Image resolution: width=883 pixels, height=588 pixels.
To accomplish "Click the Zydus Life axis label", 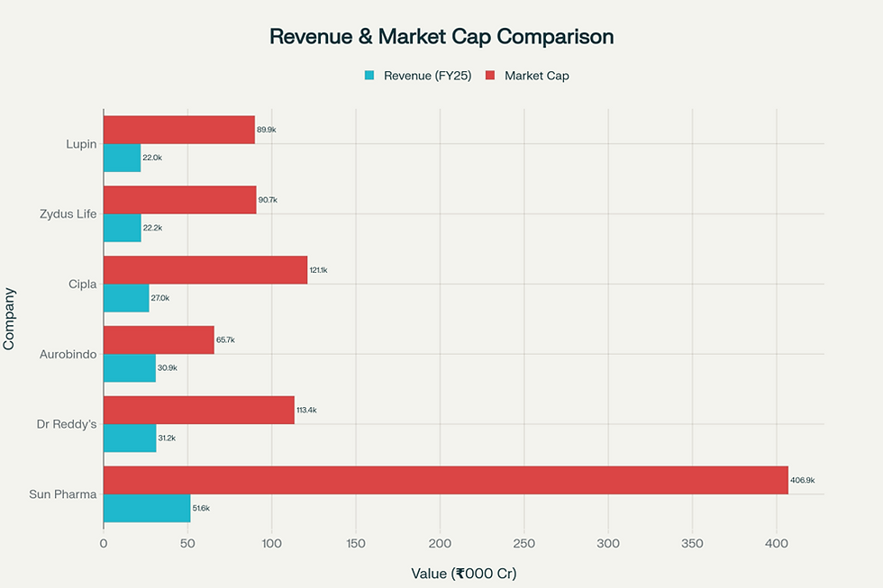I will click(x=67, y=214).
